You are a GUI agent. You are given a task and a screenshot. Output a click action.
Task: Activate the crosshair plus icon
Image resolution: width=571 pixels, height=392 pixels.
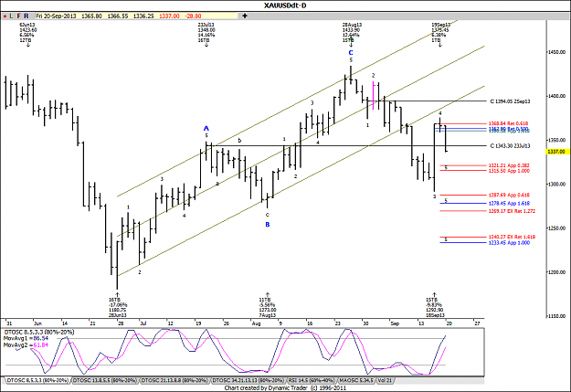(x=245, y=16)
